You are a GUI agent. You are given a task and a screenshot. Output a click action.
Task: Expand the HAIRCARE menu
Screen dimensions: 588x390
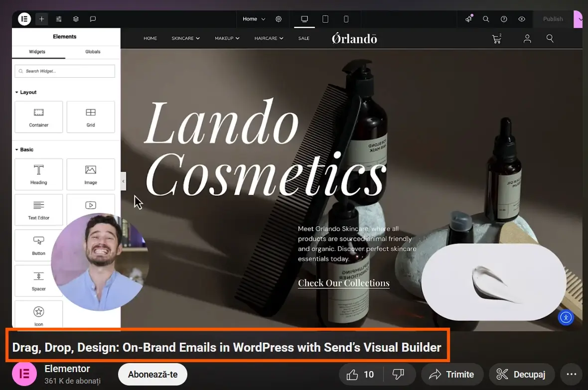269,38
